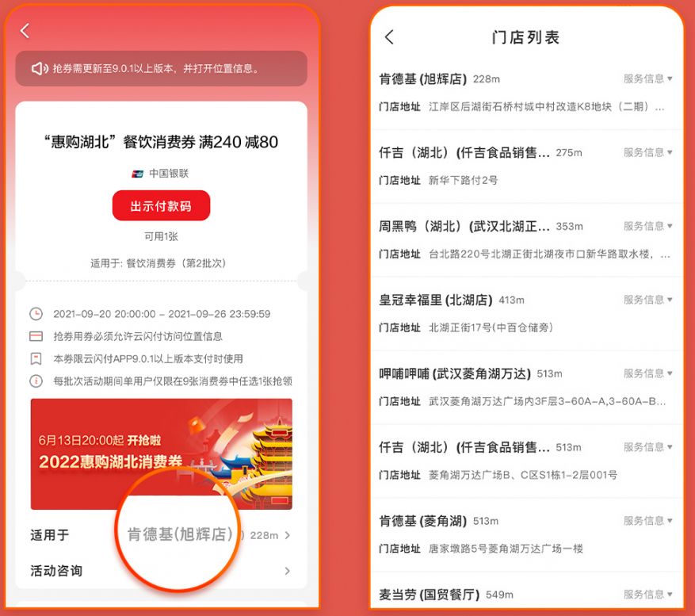
Task: Tap back arrow on 门店列表 page
Action: point(389,36)
